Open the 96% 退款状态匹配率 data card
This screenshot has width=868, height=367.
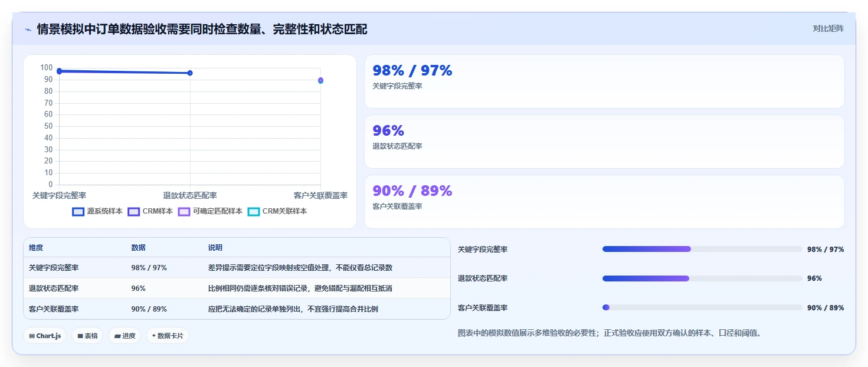point(604,142)
